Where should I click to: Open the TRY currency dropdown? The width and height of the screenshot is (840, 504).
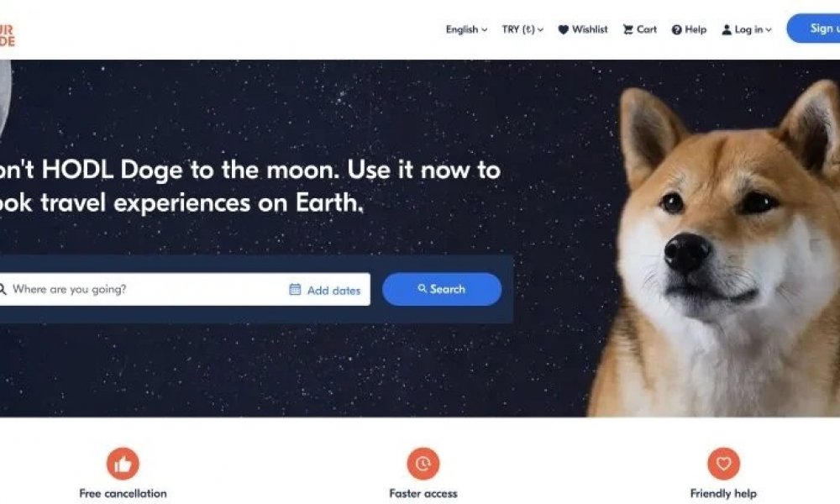pyautogui.click(x=522, y=29)
